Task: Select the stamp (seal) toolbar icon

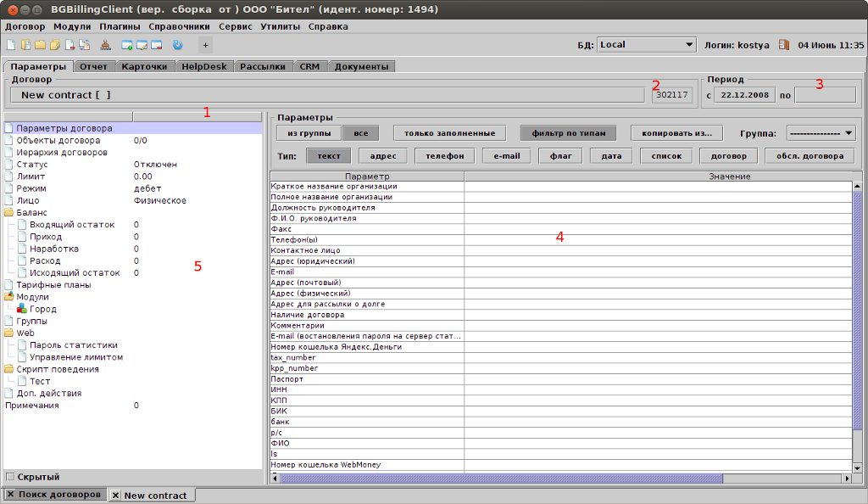Action: pos(103,45)
